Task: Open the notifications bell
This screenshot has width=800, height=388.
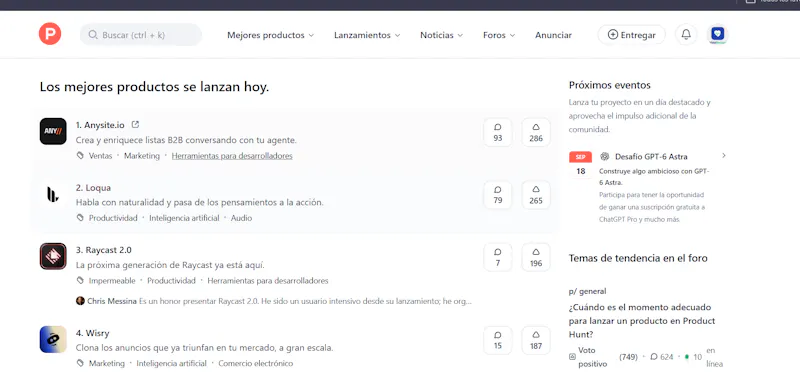Action: point(686,35)
